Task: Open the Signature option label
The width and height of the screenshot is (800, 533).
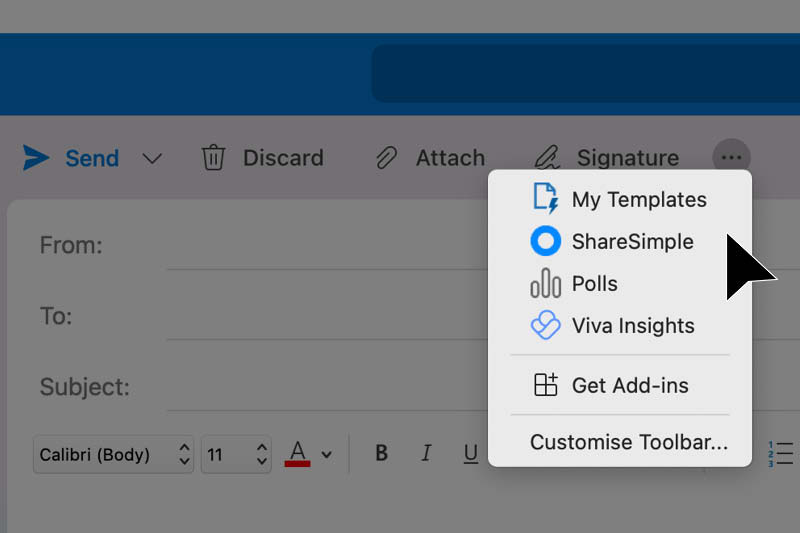Action: [x=628, y=158]
